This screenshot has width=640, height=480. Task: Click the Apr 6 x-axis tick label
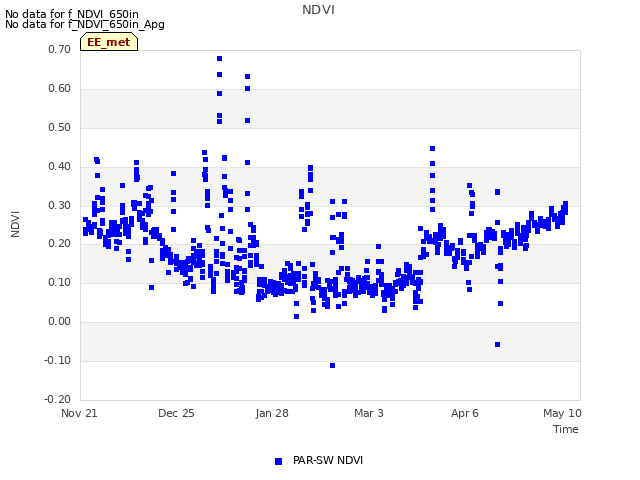(x=465, y=413)
